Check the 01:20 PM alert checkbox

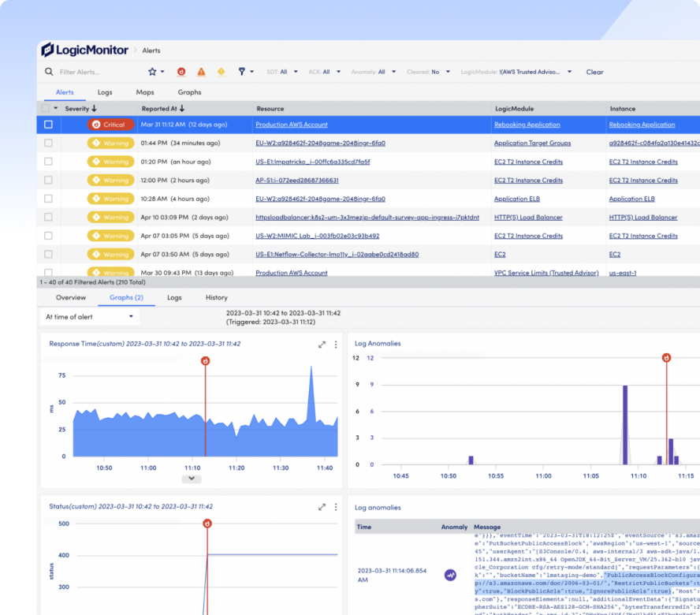(x=48, y=162)
